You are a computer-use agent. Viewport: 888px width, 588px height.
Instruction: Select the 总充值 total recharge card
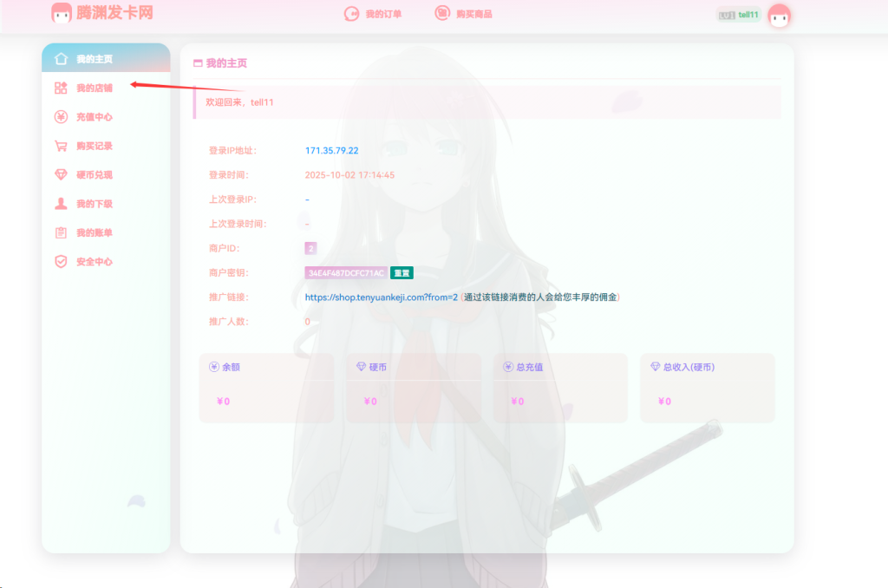point(559,387)
